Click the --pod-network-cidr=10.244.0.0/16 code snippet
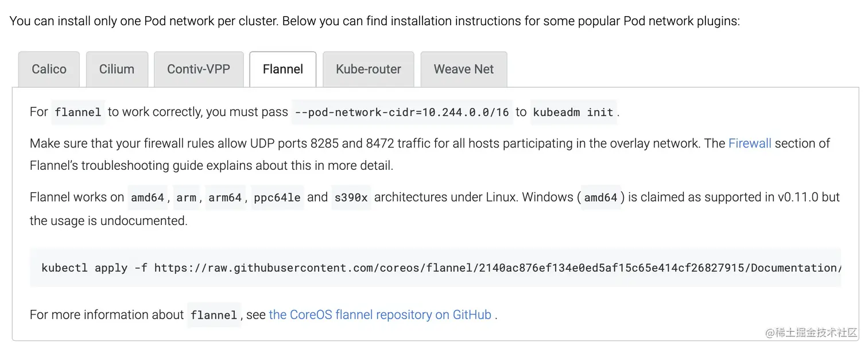 tap(401, 112)
